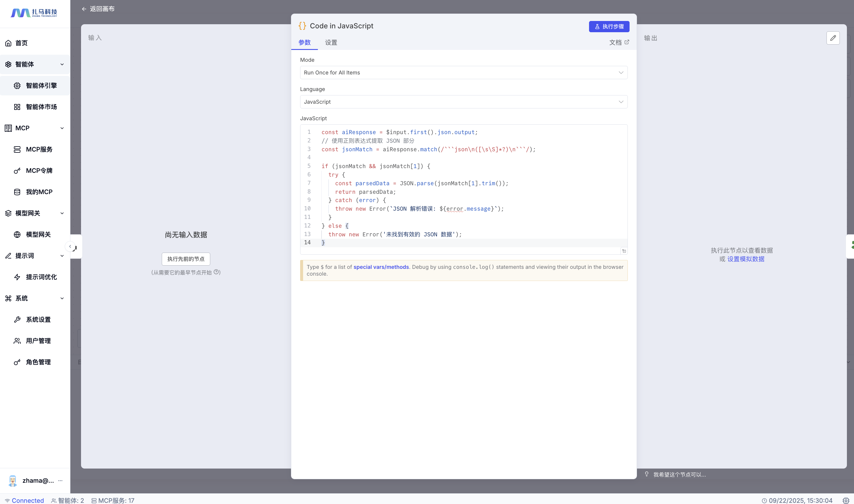Image resolution: width=854 pixels, height=504 pixels.
Task: Click the 扎马科技 logo
Action: [34, 13]
